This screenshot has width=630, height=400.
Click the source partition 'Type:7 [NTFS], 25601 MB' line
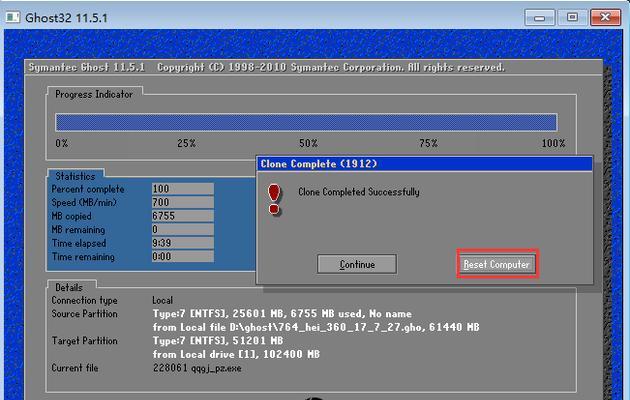282,314
